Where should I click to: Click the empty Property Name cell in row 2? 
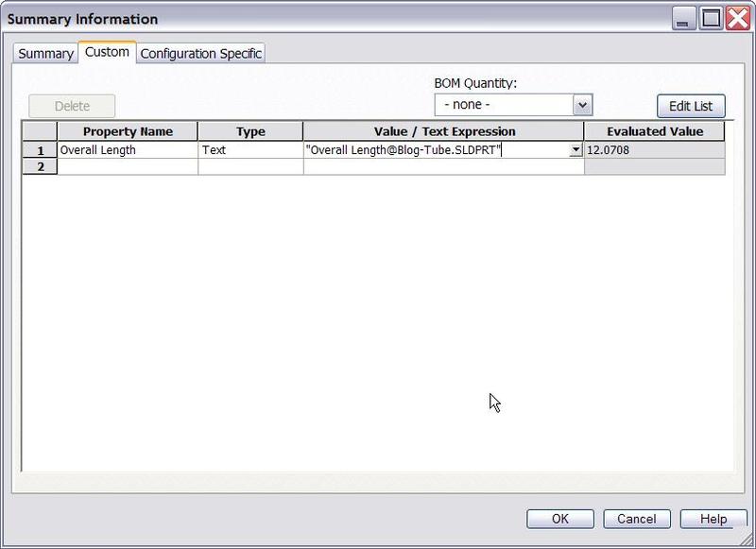[128, 167]
